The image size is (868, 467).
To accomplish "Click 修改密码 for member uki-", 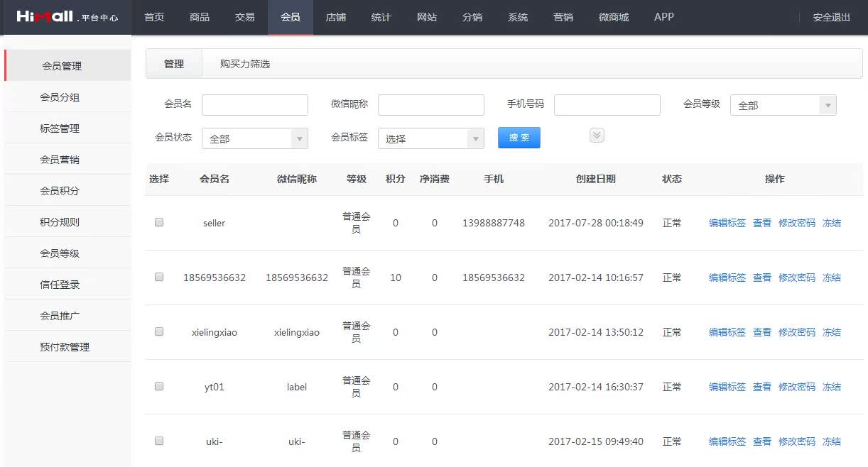I will [797, 441].
